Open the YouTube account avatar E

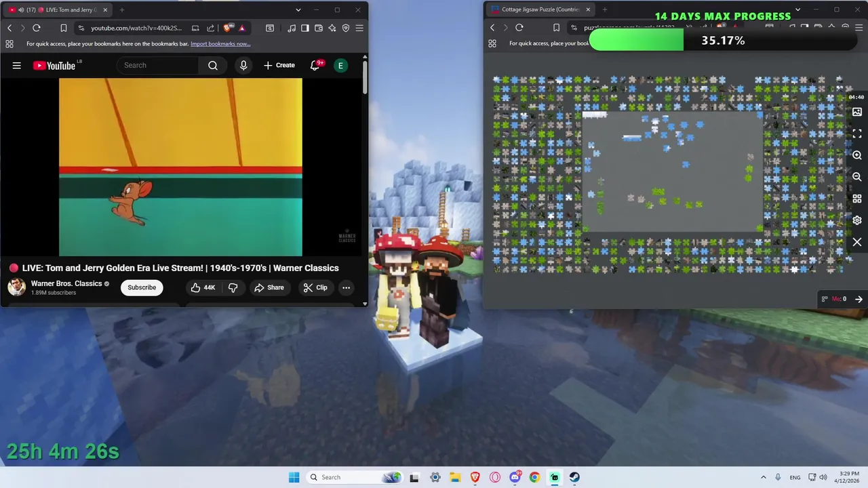(x=341, y=65)
